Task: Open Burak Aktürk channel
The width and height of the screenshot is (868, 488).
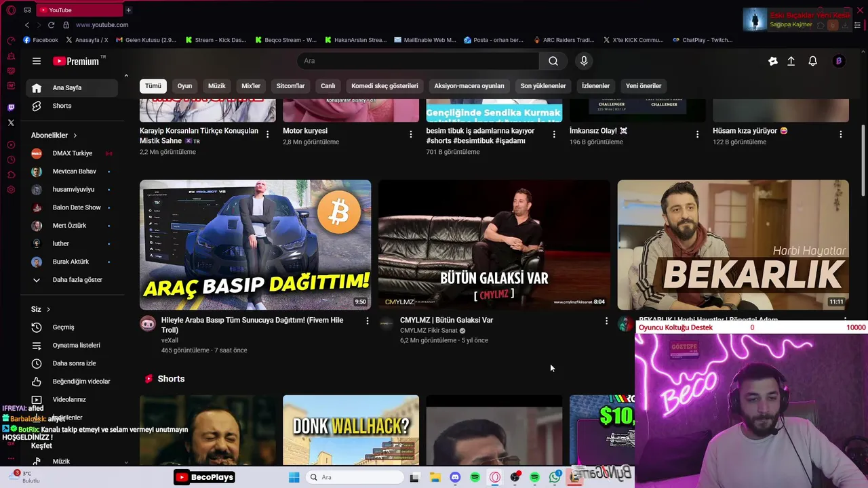Action: coord(72,262)
